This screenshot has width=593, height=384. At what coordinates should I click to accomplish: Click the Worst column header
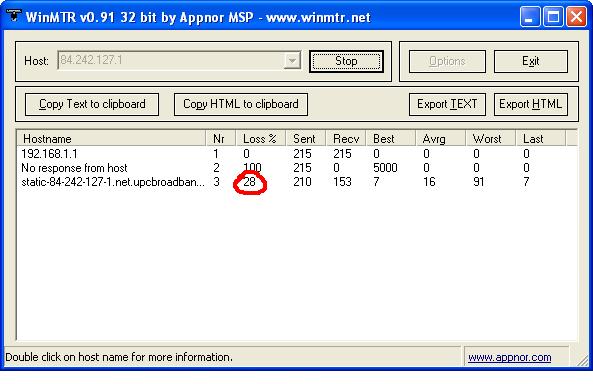(491, 138)
